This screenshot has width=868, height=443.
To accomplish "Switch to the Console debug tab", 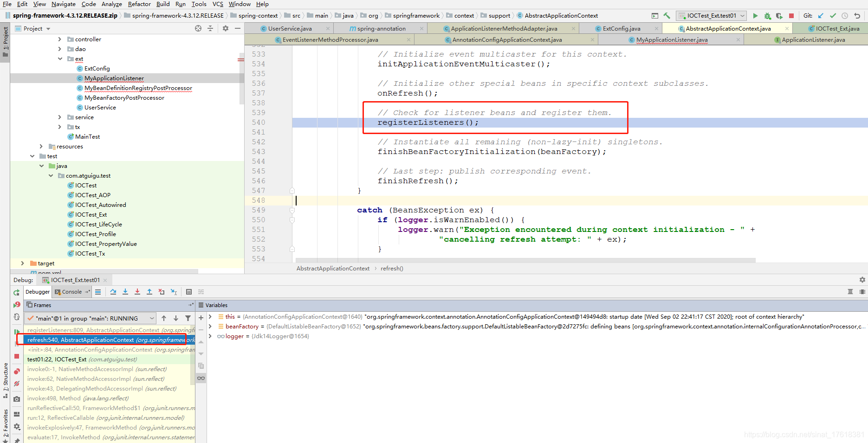I will 72,292.
